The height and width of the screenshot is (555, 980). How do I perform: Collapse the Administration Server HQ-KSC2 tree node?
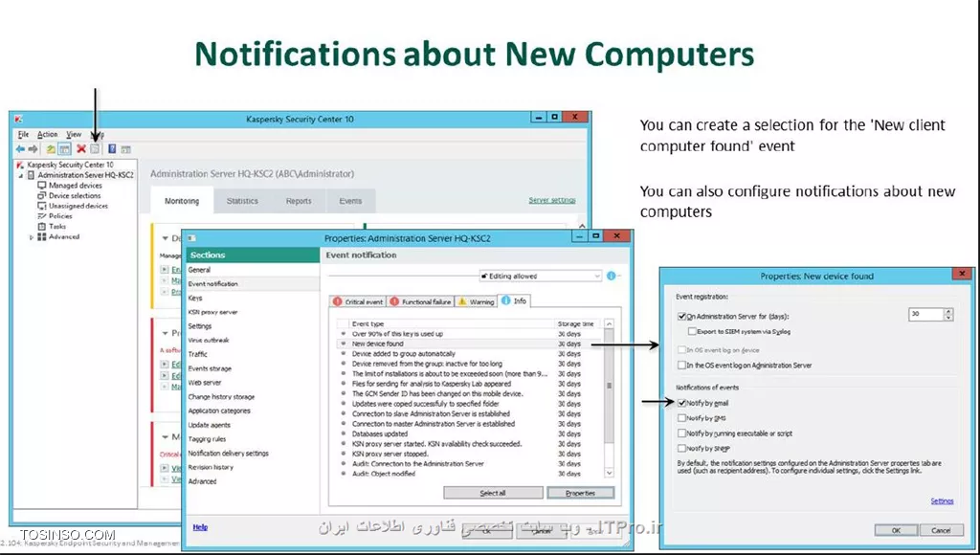21,176
